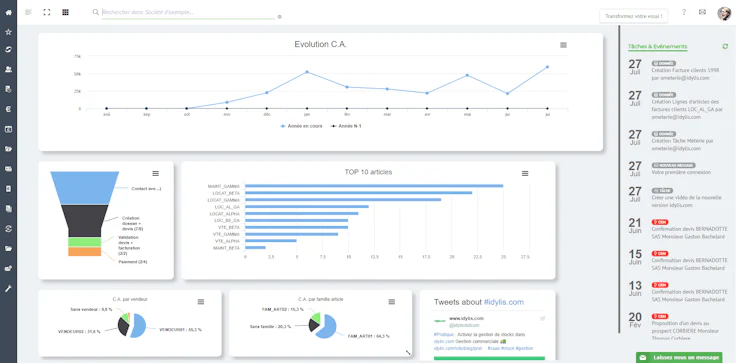Open the Evolution C.A. chart menu
Viewport: 736px width, 363px height.
(x=563, y=45)
